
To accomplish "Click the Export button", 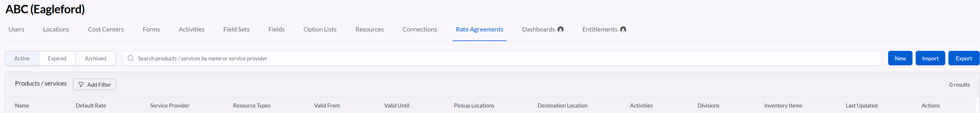I will [963, 58].
